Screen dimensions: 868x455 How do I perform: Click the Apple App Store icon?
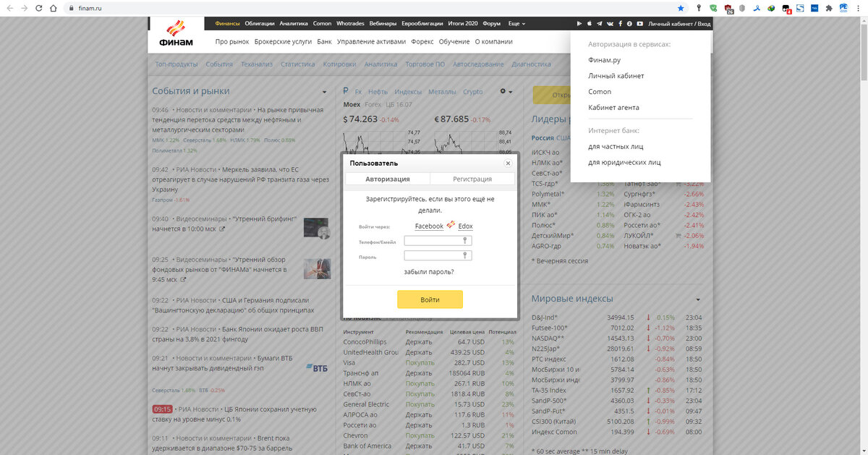pos(590,24)
